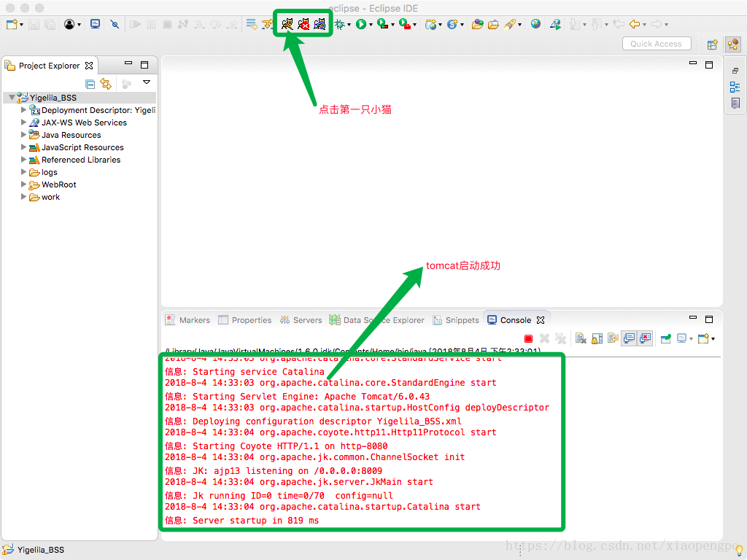The height and width of the screenshot is (560, 747).
Task: Run the application using the green play icon
Action: (x=361, y=23)
